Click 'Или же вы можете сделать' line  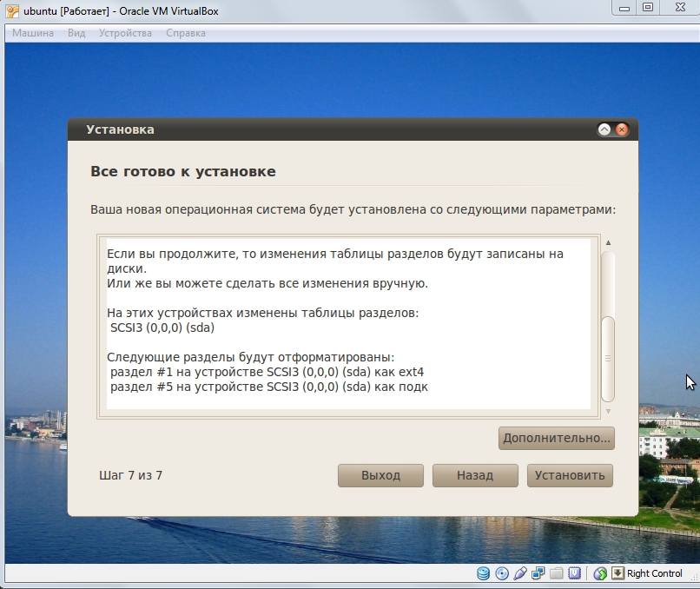pyautogui.click(x=267, y=283)
